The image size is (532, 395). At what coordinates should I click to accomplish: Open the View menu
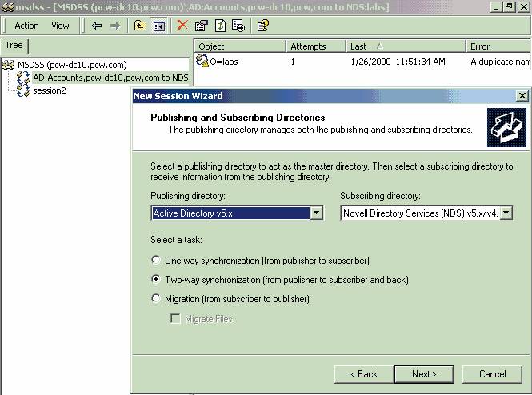click(60, 26)
